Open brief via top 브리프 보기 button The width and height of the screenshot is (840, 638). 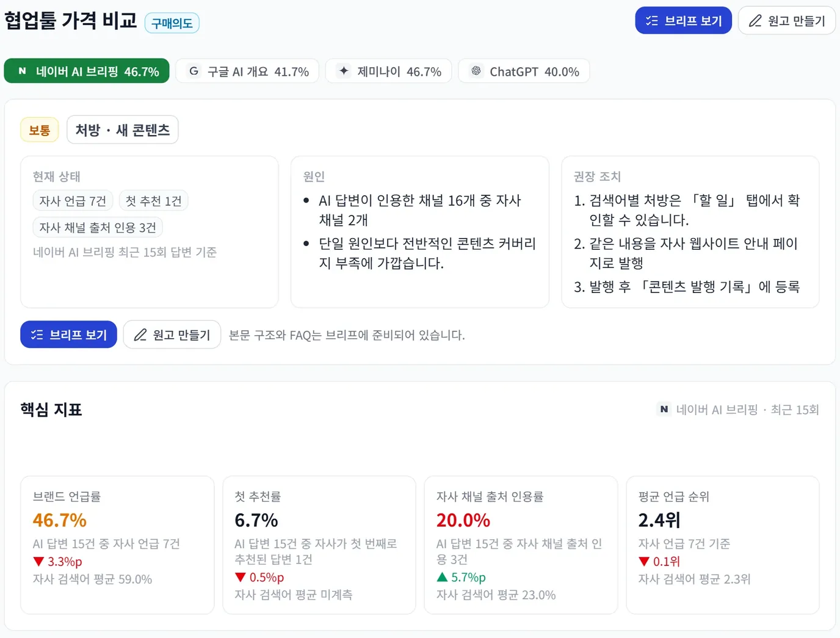point(683,21)
